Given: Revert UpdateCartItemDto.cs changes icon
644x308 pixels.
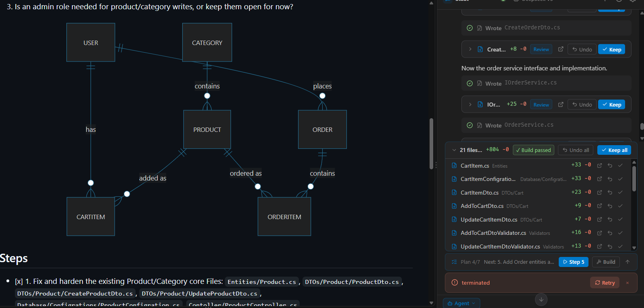Looking at the screenshot, I should [x=610, y=219].
